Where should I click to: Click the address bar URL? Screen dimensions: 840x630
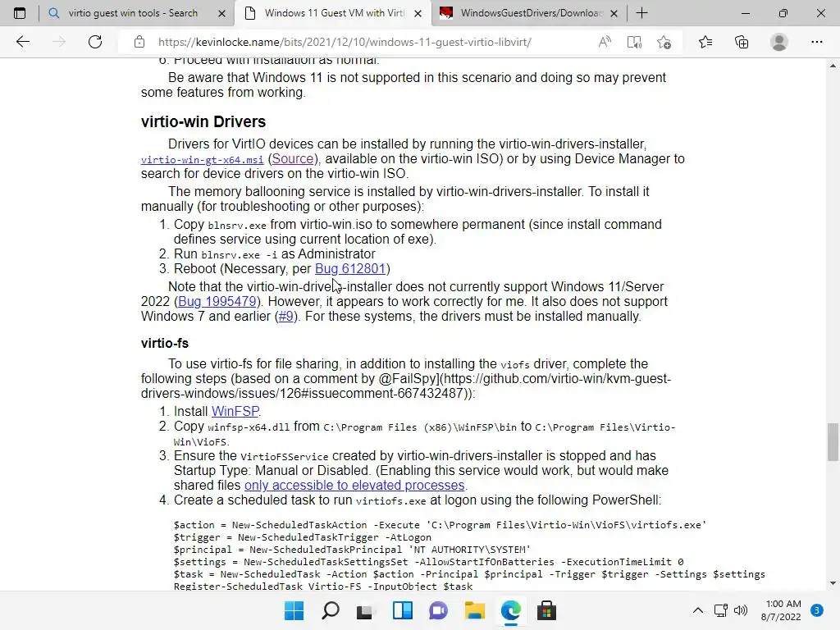[x=345, y=42]
